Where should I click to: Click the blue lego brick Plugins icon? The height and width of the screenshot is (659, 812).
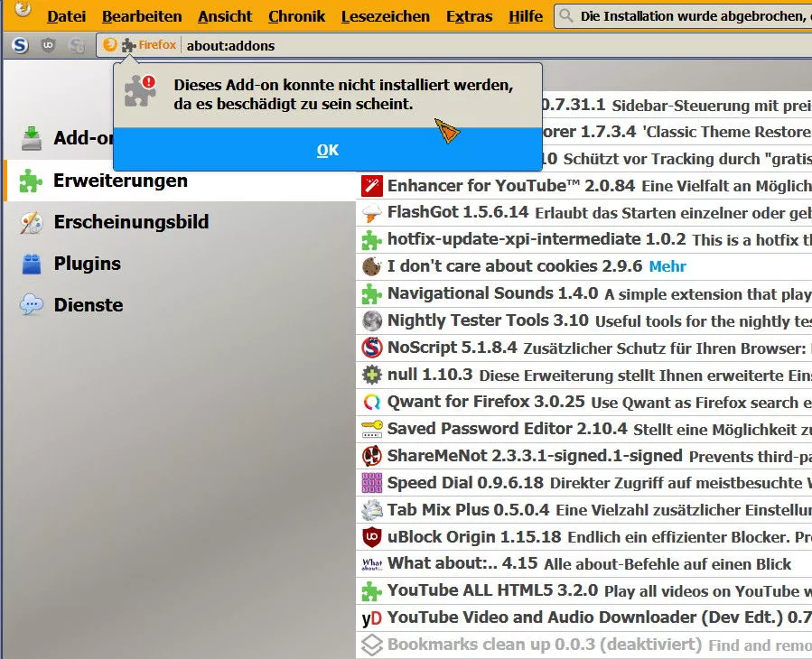click(31, 264)
